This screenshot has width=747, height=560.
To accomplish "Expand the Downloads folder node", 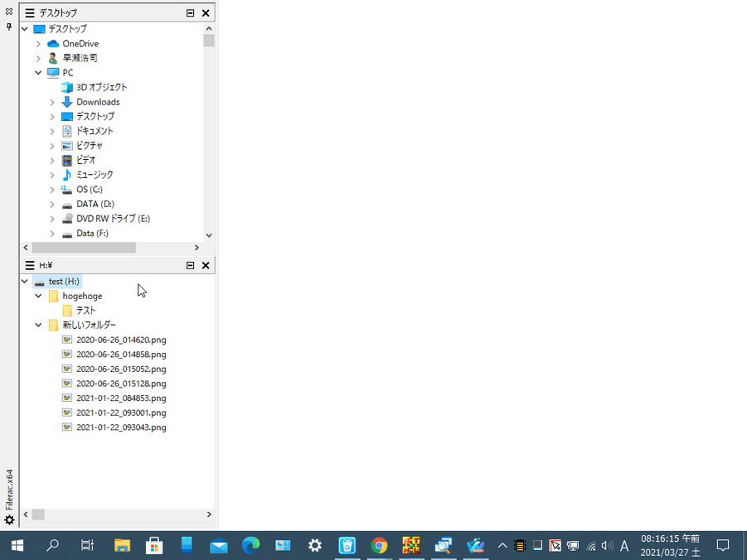I will pyautogui.click(x=52, y=102).
